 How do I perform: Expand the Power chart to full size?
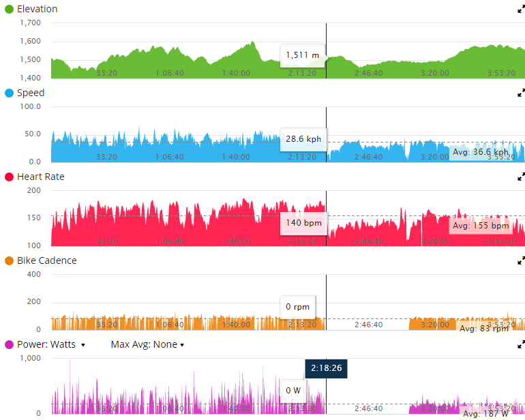tap(521, 345)
